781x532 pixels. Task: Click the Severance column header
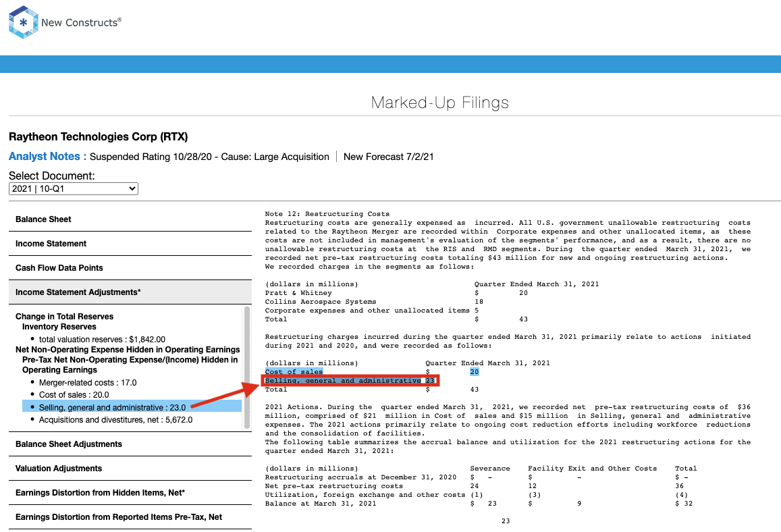coord(490,469)
